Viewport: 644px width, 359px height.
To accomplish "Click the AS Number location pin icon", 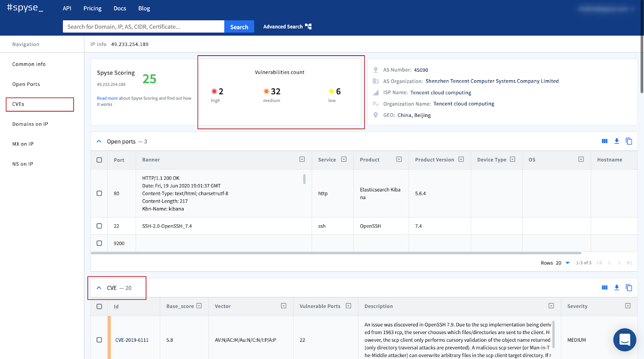I will click(376, 70).
